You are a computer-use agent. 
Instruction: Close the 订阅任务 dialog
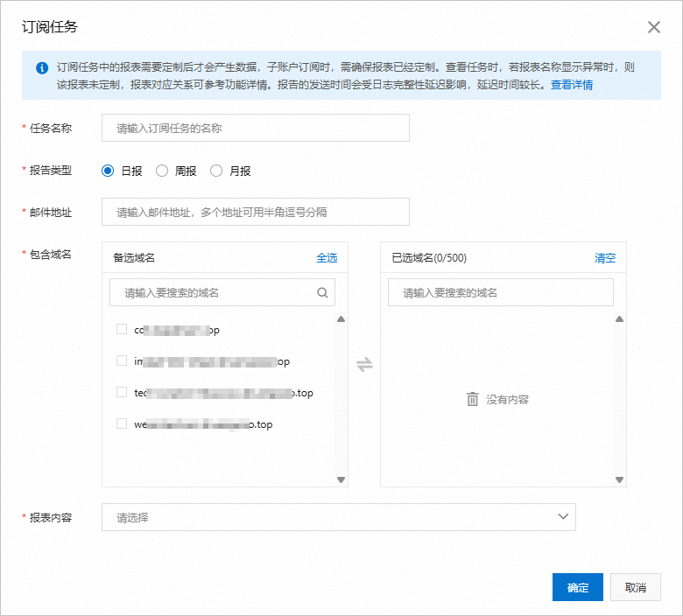(x=653, y=27)
